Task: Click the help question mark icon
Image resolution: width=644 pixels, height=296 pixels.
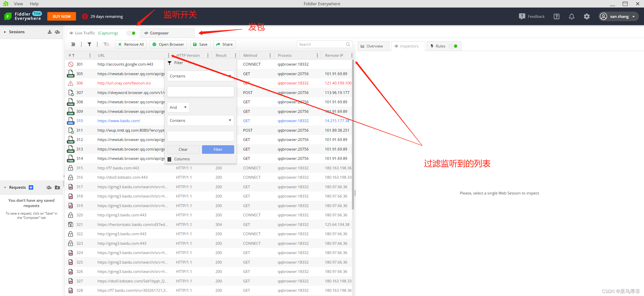Action: tap(556, 17)
